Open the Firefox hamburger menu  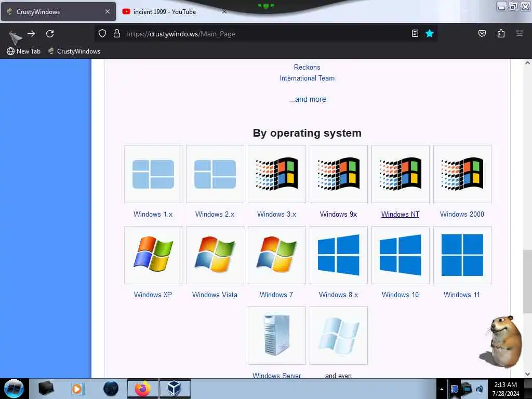coord(520,33)
